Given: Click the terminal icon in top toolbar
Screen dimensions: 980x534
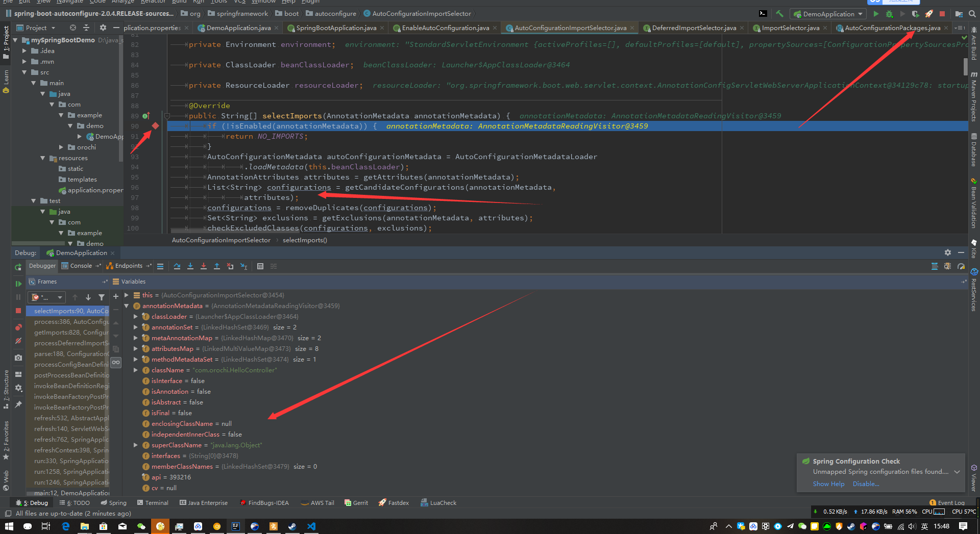Looking at the screenshot, I should 763,14.
